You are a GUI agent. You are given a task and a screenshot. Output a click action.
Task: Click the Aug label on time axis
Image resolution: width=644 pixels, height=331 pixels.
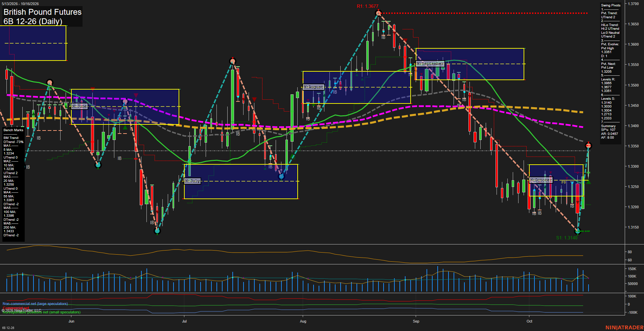click(x=303, y=321)
